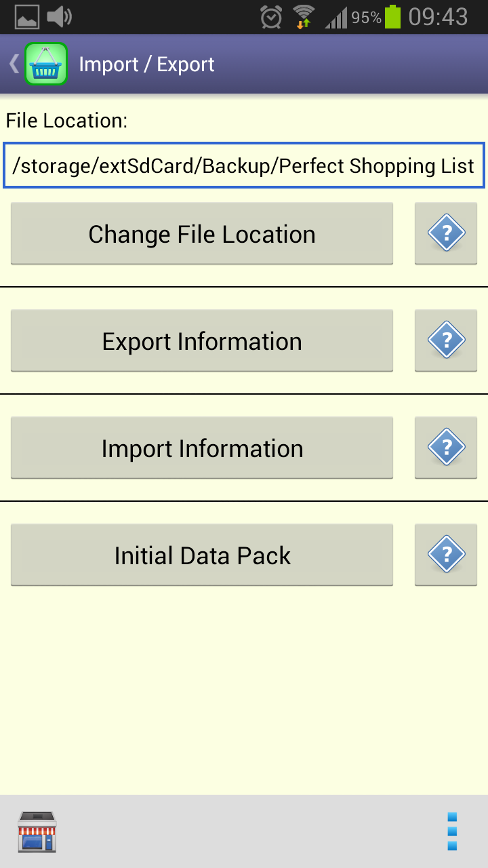Tap the 09:43 clock in status bar
The height and width of the screenshot is (868, 488).
[439, 17]
